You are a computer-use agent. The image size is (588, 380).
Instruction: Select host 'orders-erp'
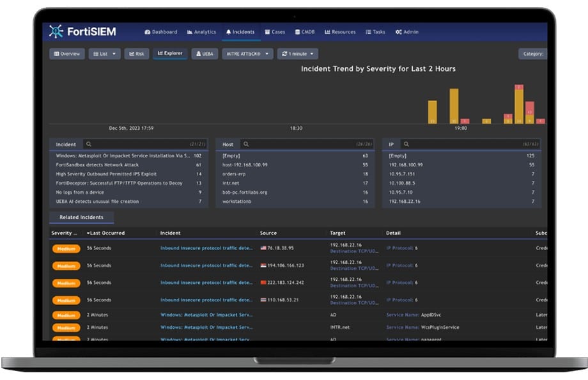pos(295,174)
